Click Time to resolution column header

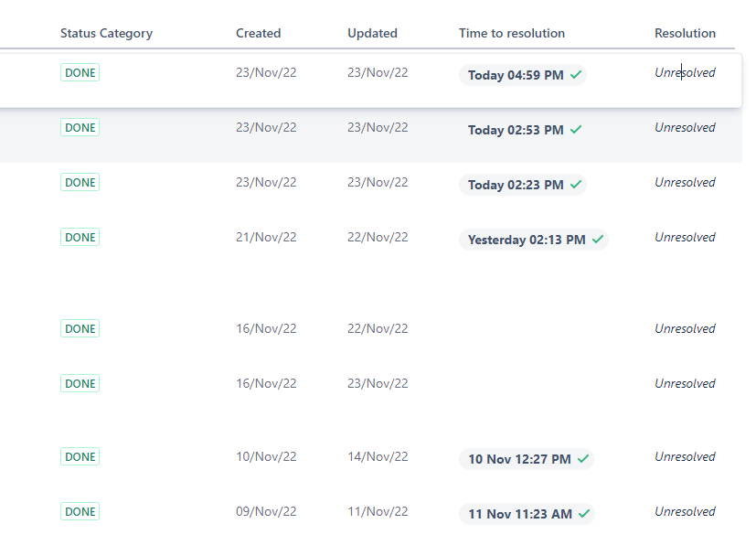512,33
